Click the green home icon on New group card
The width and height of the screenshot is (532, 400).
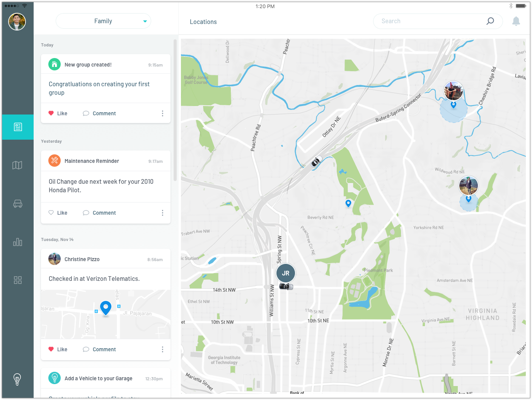click(55, 64)
